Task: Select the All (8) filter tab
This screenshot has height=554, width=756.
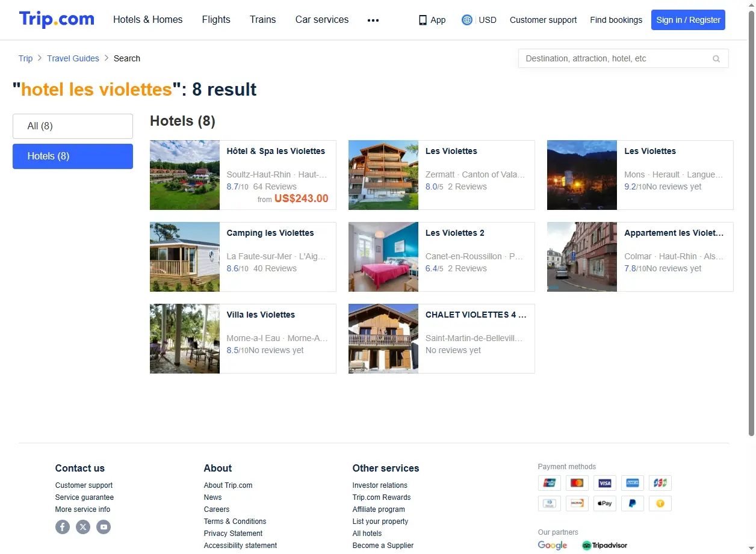Action: [73, 126]
